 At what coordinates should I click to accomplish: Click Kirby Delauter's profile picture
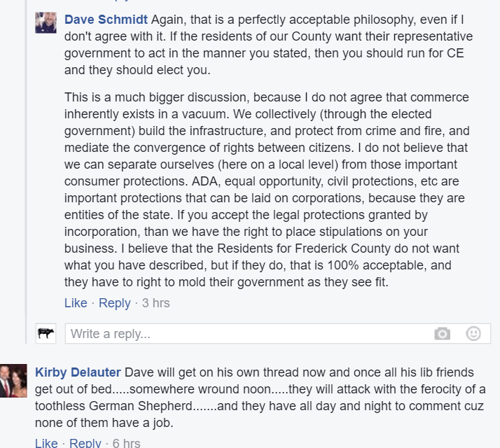coord(13,380)
